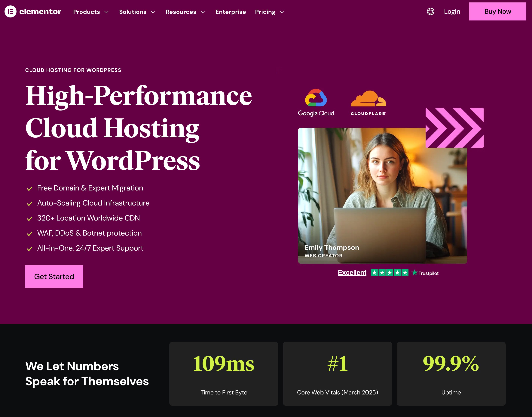This screenshot has width=532, height=417.
Task: Click the Trustpilot star icon
Action: coord(414,273)
